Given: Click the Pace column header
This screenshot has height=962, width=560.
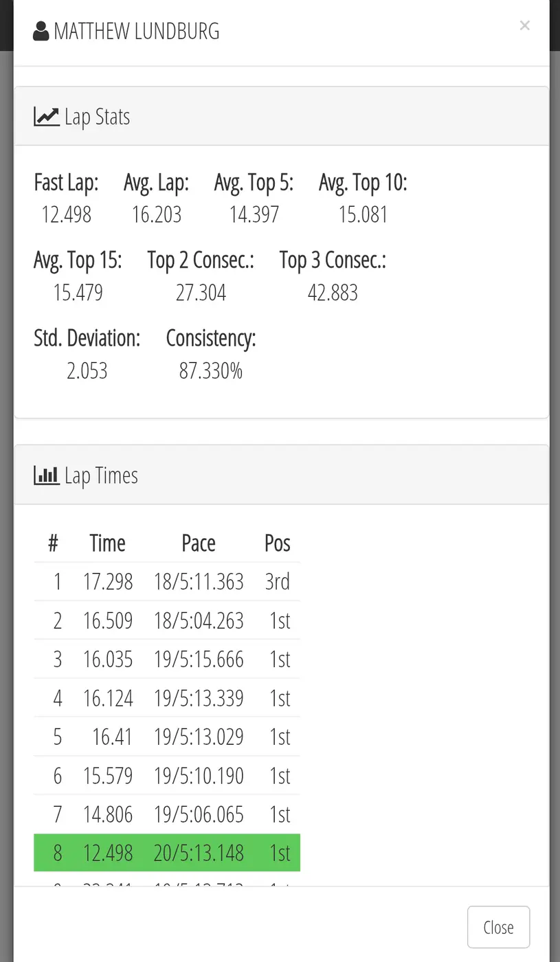Looking at the screenshot, I should point(199,544).
